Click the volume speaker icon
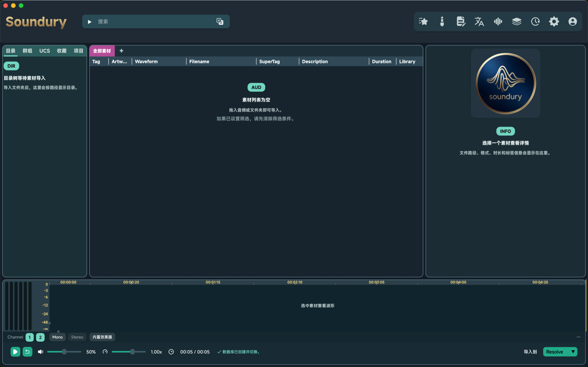This screenshot has width=588, height=367. [x=40, y=352]
